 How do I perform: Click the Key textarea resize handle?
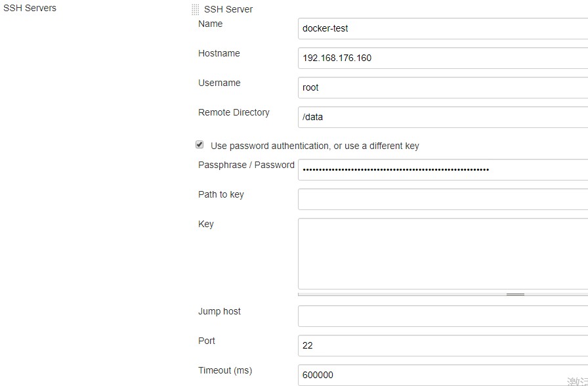(515, 294)
